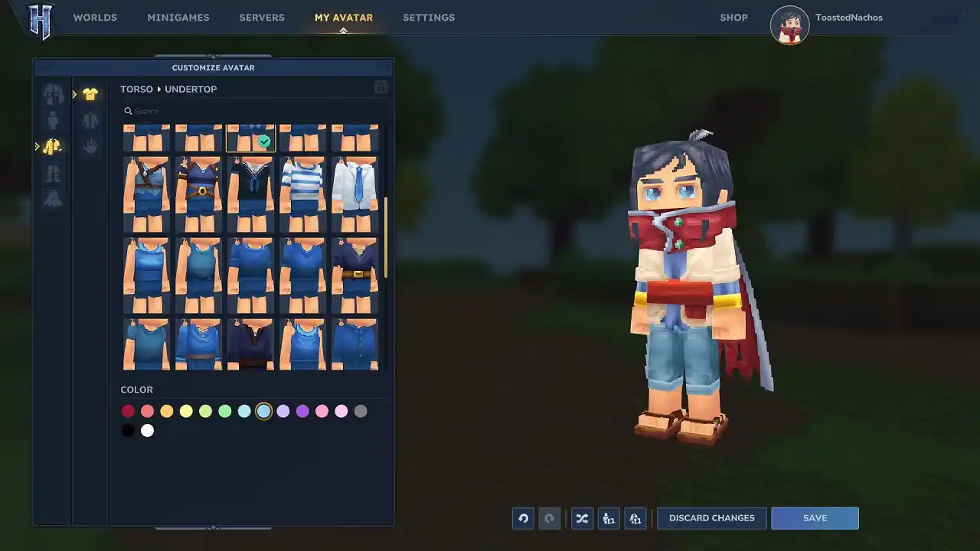Click the export avatar icon
The height and width of the screenshot is (551, 980).
click(609, 518)
